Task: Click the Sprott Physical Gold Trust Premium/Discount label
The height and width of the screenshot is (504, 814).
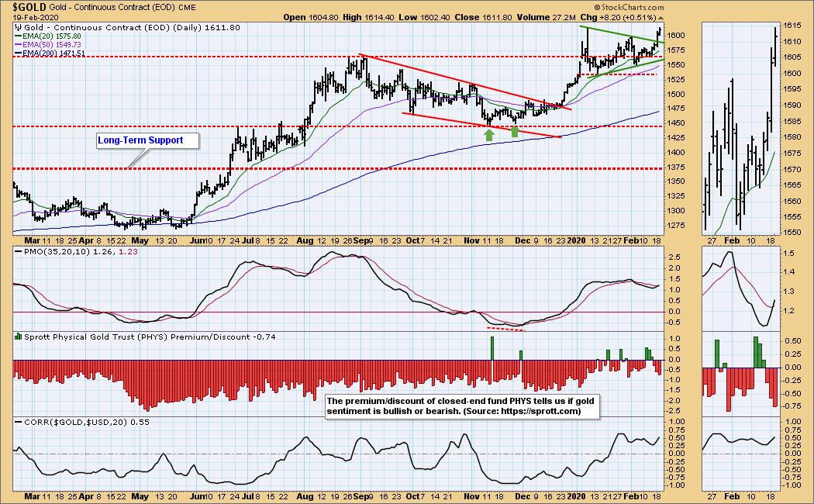Action: (150, 337)
